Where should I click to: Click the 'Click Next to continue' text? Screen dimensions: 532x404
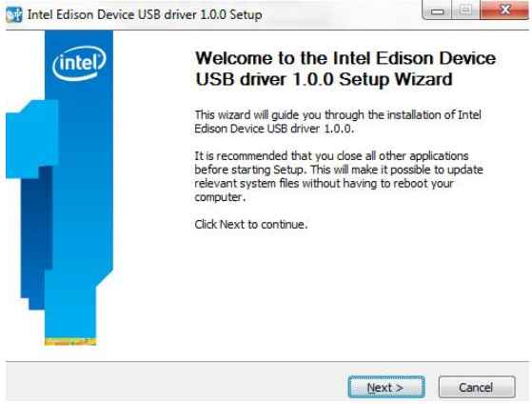251,224
